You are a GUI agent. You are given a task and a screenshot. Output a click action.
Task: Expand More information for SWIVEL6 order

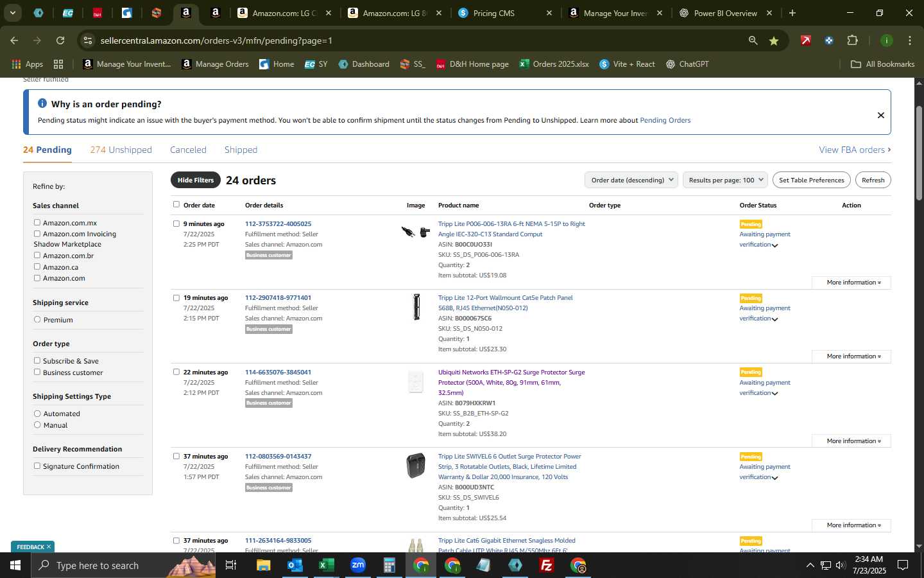pos(851,525)
